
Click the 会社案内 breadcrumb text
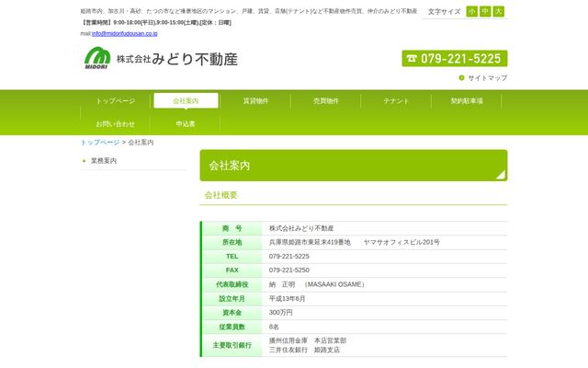pyautogui.click(x=141, y=143)
